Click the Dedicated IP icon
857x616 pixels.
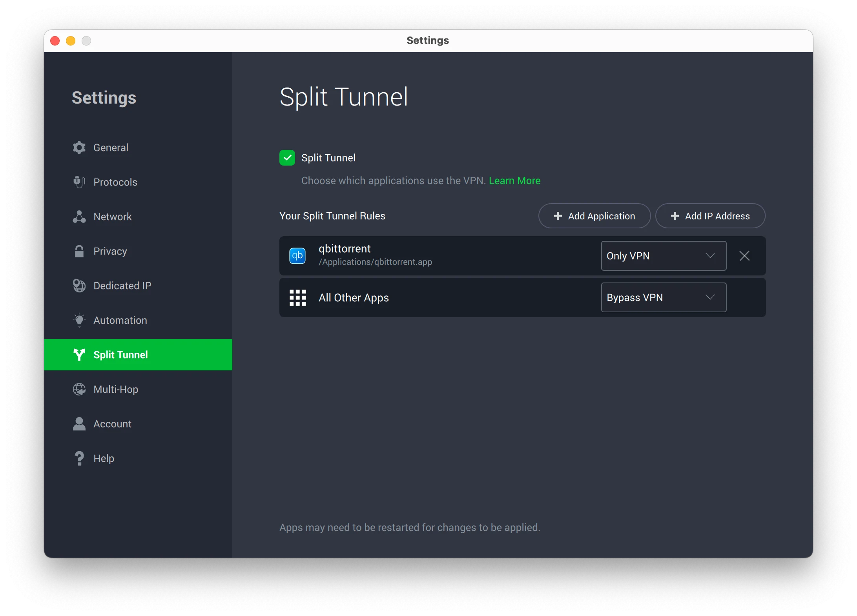(79, 286)
